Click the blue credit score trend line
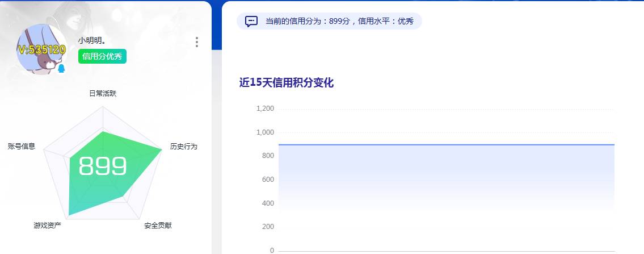The width and height of the screenshot is (644, 254). (447, 145)
